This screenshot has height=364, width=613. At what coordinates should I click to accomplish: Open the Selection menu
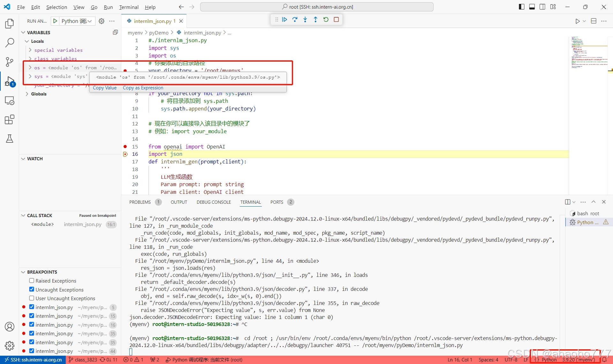57,7
